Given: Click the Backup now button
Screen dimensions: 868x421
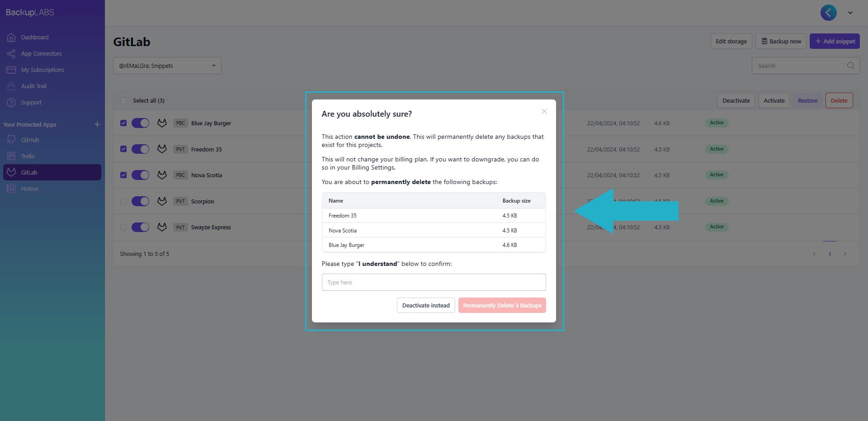Looking at the screenshot, I should tap(781, 41).
